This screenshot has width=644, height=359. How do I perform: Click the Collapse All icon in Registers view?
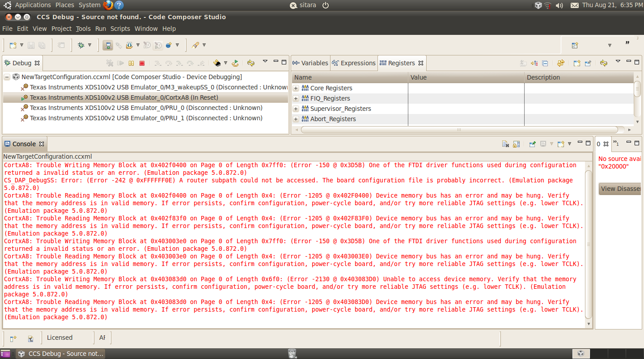point(545,63)
